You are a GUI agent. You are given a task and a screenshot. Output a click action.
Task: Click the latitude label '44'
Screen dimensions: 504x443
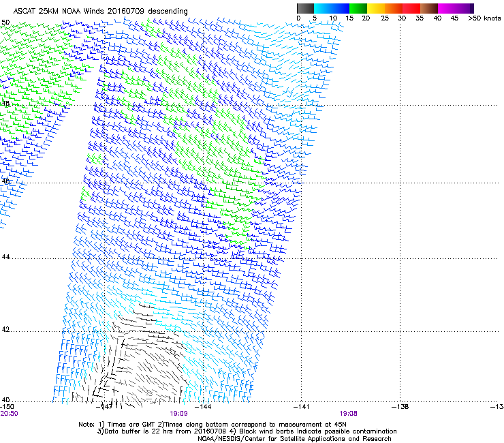pyautogui.click(x=5, y=257)
